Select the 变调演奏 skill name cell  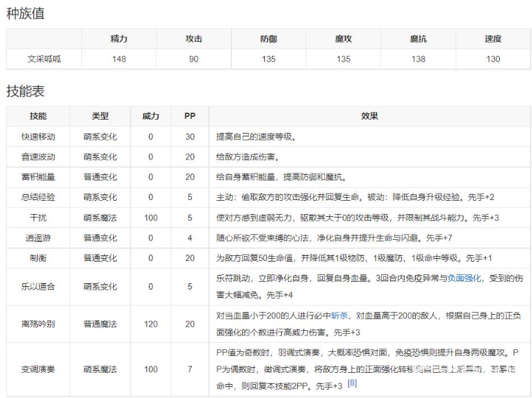[x=38, y=369]
